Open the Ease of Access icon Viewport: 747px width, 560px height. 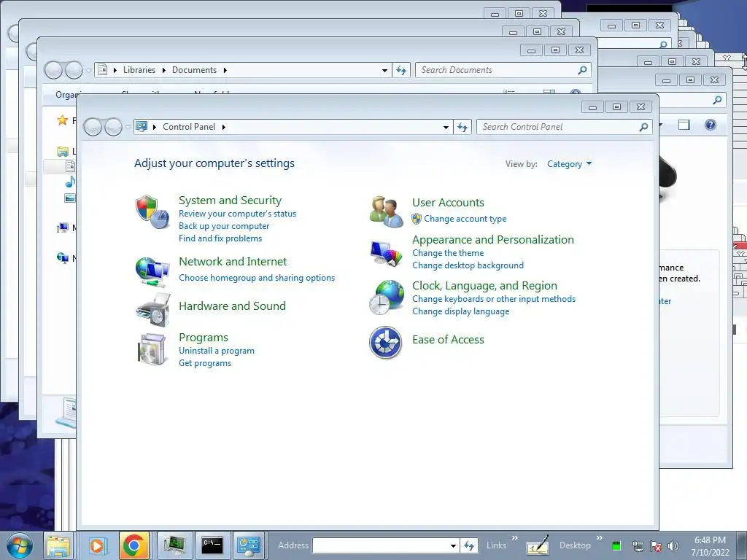coord(386,343)
